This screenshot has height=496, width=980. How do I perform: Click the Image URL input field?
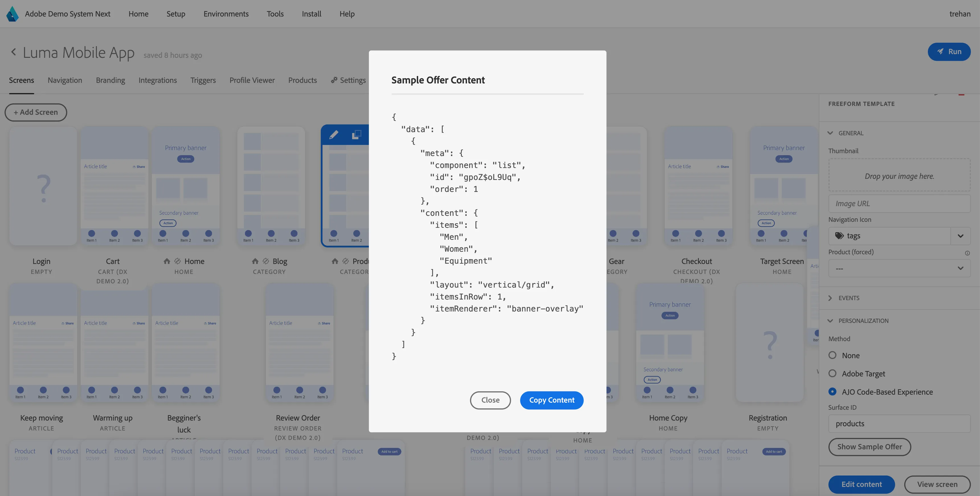click(899, 204)
